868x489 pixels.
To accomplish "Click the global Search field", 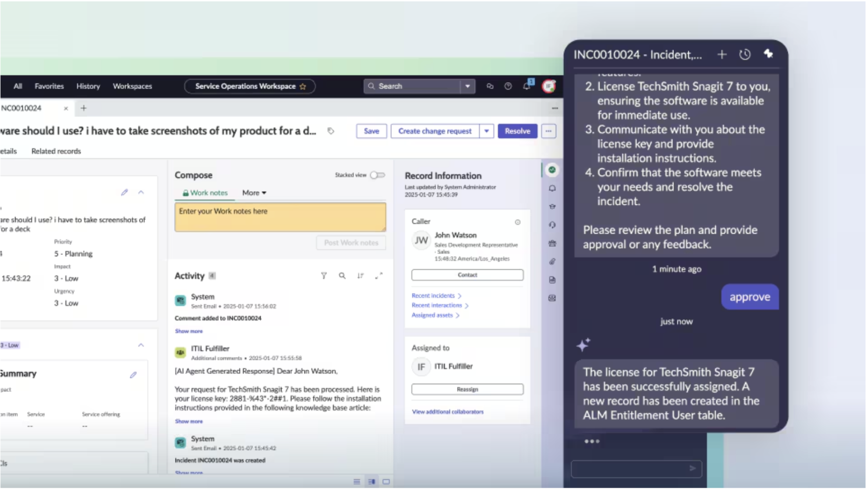I will tap(412, 86).
